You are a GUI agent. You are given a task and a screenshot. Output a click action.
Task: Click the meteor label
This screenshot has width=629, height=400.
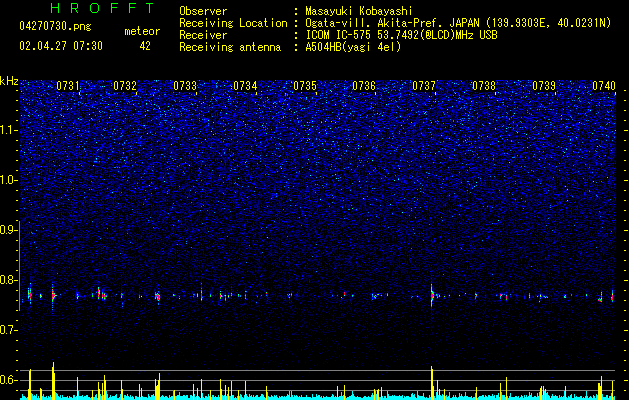click(142, 31)
